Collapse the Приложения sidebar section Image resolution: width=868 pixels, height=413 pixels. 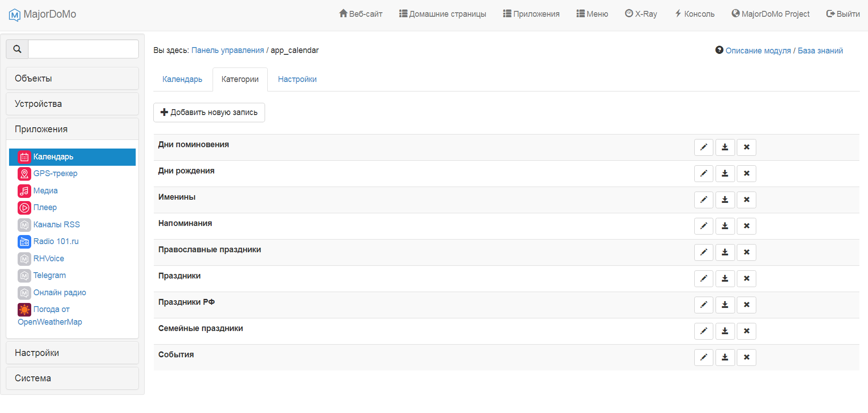coord(72,129)
